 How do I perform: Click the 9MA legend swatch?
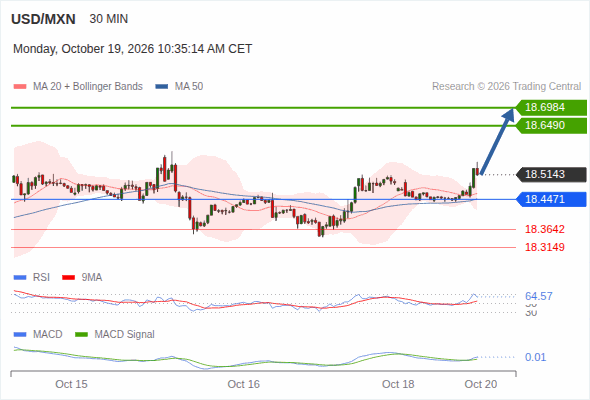tap(68, 278)
